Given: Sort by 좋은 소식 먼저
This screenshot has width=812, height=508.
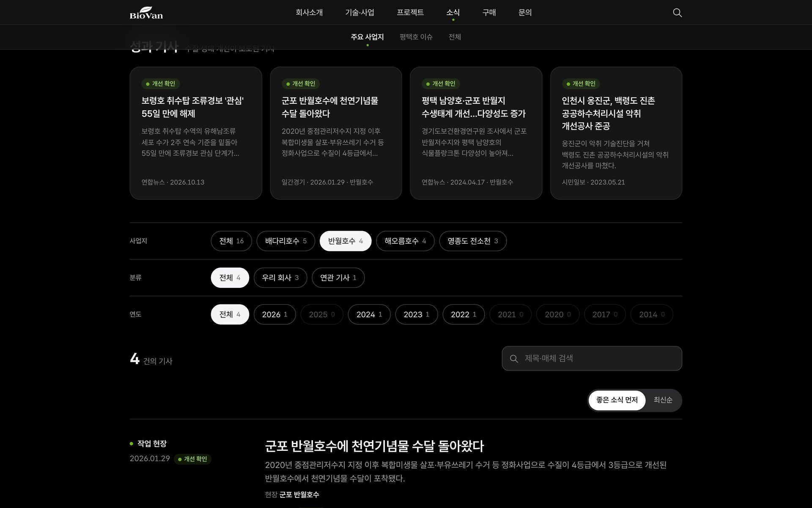Looking at the screenshot, I should (617, 400).
